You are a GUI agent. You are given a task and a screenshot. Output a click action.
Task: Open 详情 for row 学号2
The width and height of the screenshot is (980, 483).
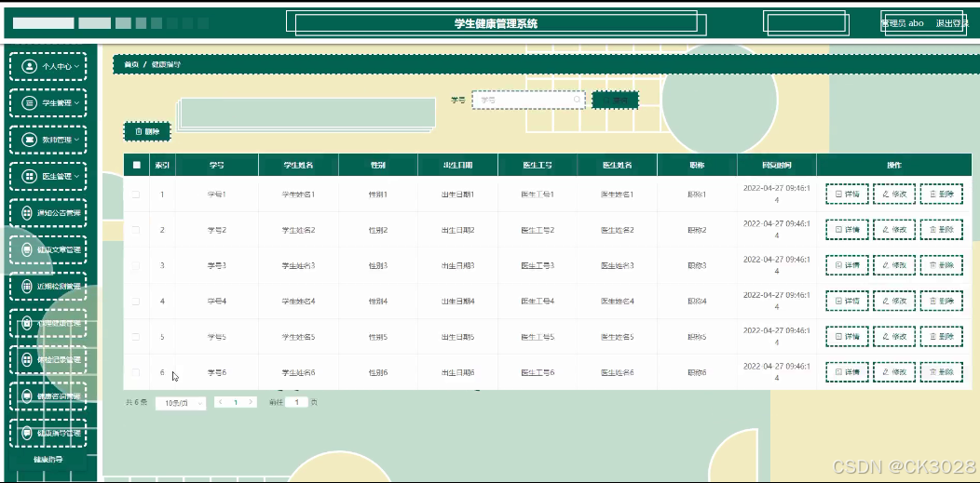point(847,230)
